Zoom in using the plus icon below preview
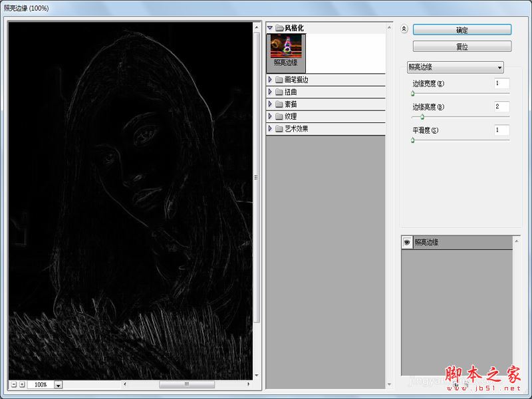This screenshot has width=532, height=399. 22,384
